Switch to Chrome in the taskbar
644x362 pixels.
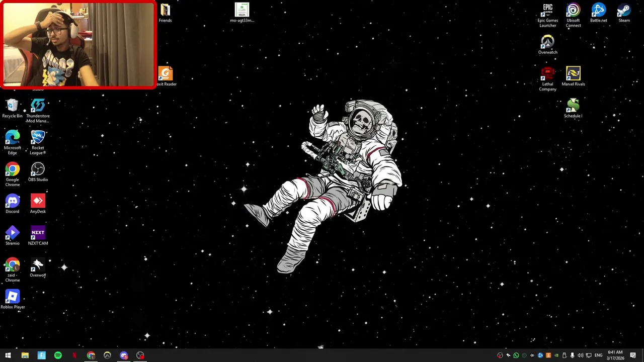click(x=91, y=355)
